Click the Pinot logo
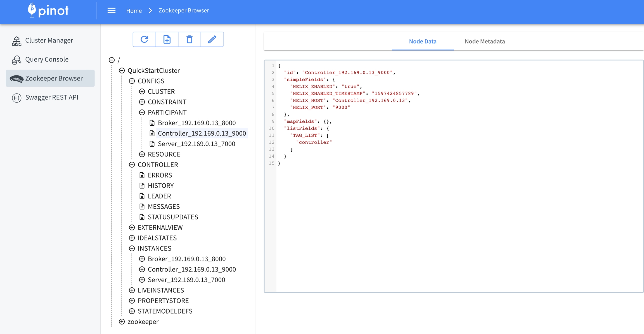The height and width of the screenshot is (334, 644). pyautogui.click(x=48, y=10)
